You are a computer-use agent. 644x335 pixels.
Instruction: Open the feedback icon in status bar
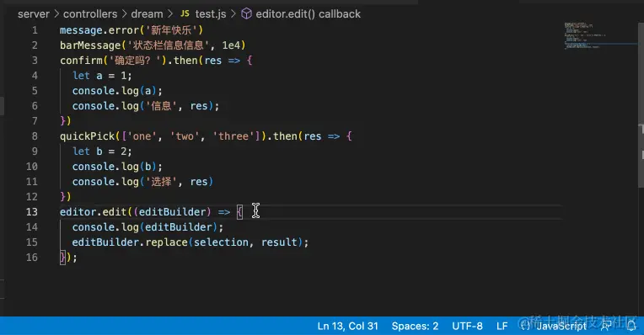(x=606, y=326)
